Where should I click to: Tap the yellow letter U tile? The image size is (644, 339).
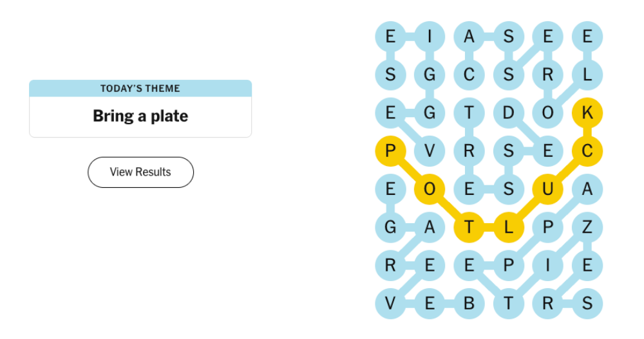coord(547,189)
